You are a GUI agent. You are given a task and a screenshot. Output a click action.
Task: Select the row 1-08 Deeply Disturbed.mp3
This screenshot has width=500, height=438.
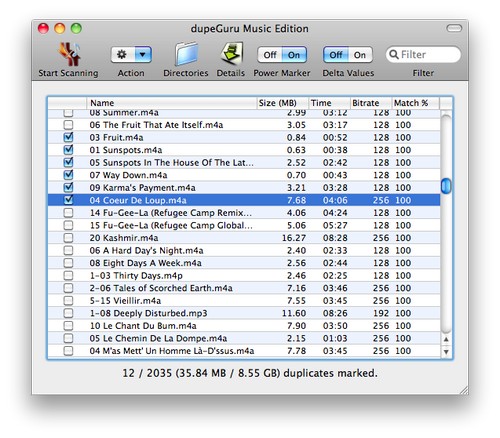click(244, 313)
